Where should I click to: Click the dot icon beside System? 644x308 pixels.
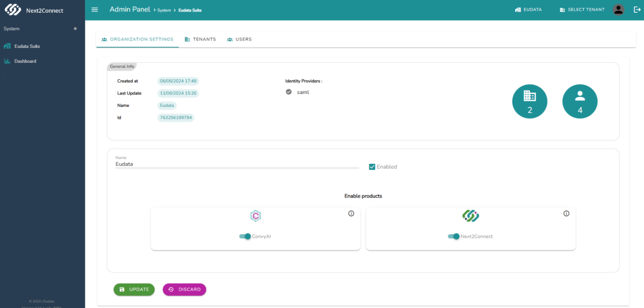(x=75, y=29)
